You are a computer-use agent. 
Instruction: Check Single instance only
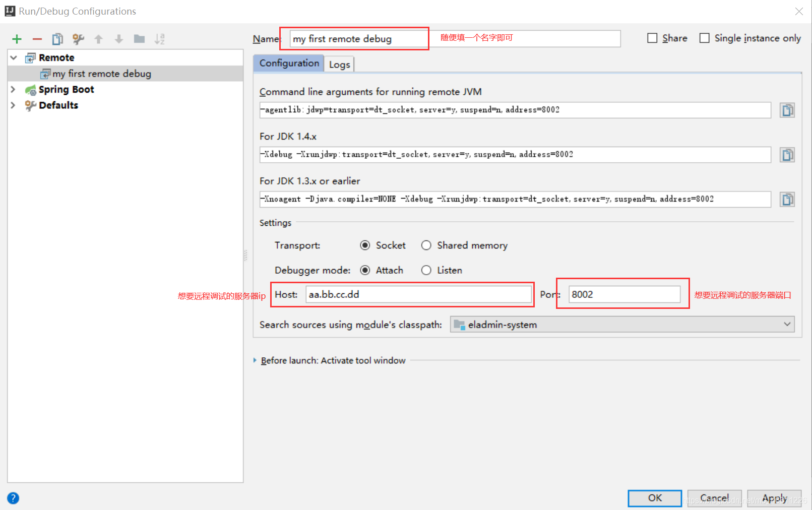click(x=704, y=38)
